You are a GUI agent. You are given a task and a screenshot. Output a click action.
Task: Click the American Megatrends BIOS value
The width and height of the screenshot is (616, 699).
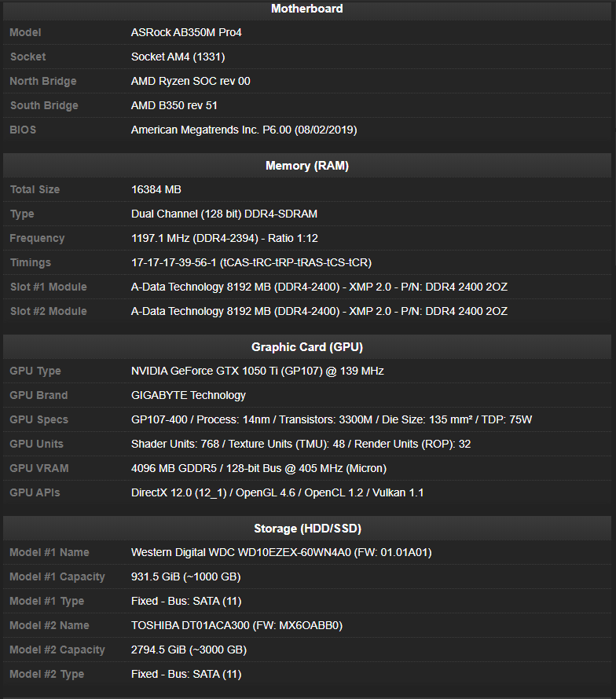pyautogui.click(x=244, y=130)
